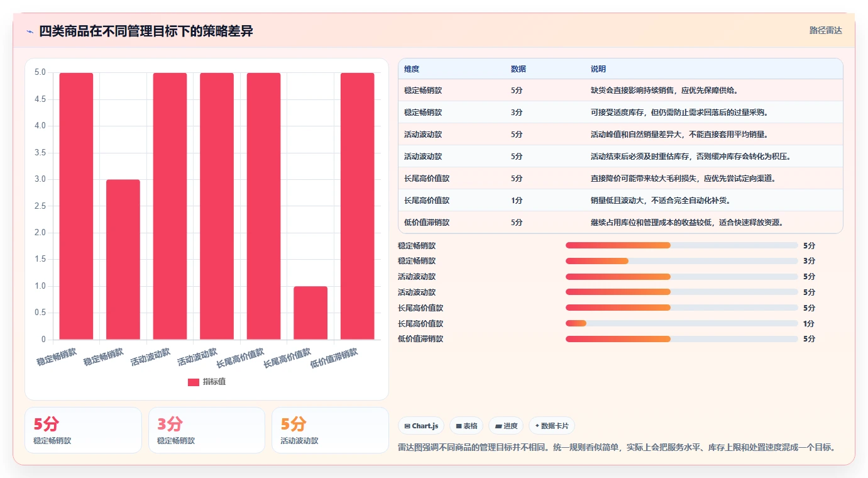Click the title 四类商品在不同管理目标下的策略差异
This screenshot has height=478, width=868.
(146, 31)
